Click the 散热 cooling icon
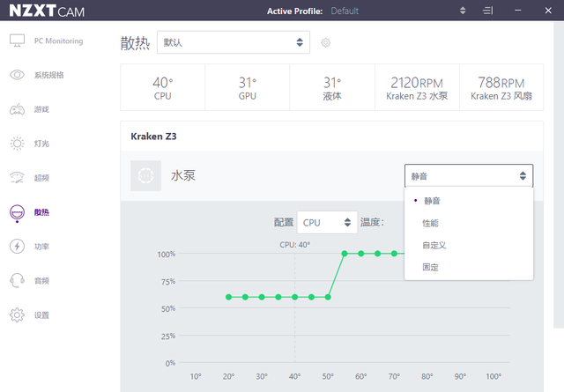This screenshot has width=564, height=392. click(17, 212)
